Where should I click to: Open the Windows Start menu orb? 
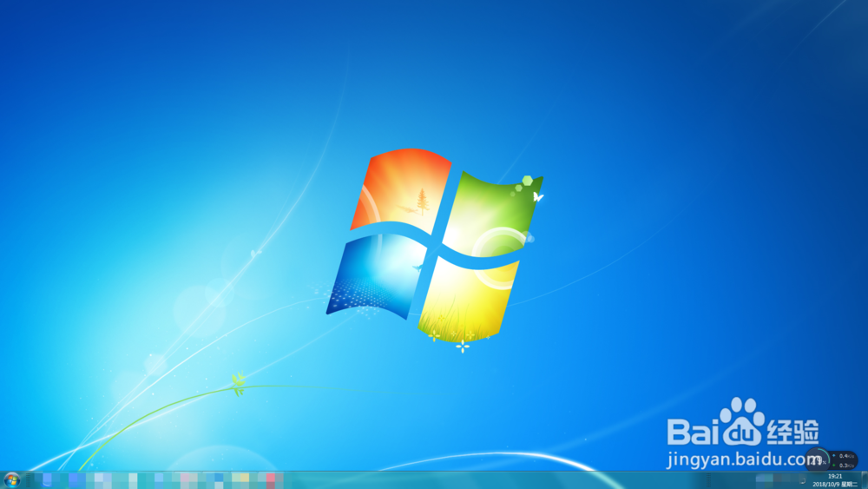11,479
